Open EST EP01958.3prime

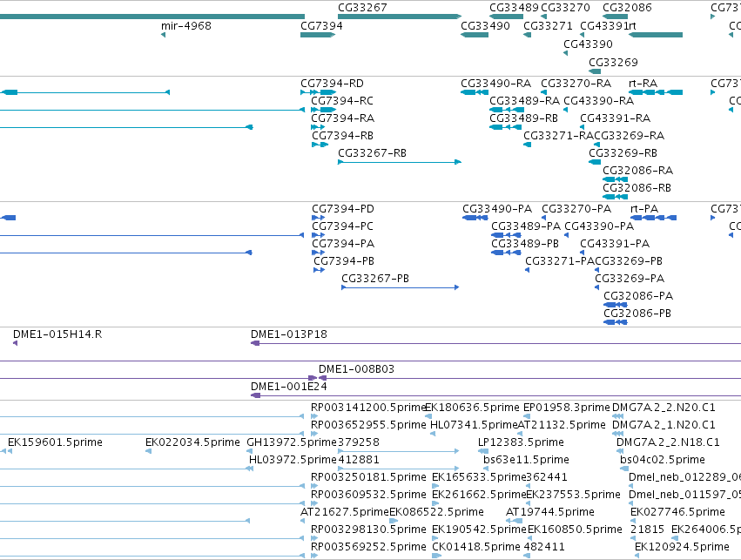[567, 408]
